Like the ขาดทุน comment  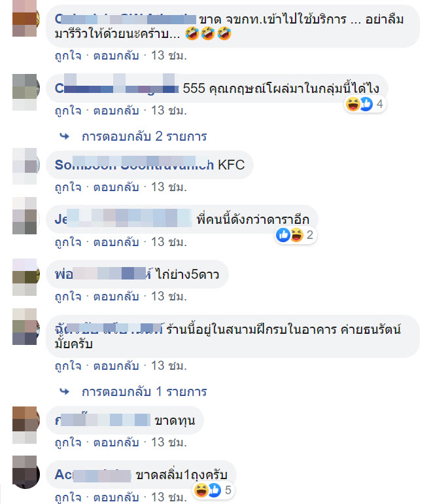tap(68, 442)
